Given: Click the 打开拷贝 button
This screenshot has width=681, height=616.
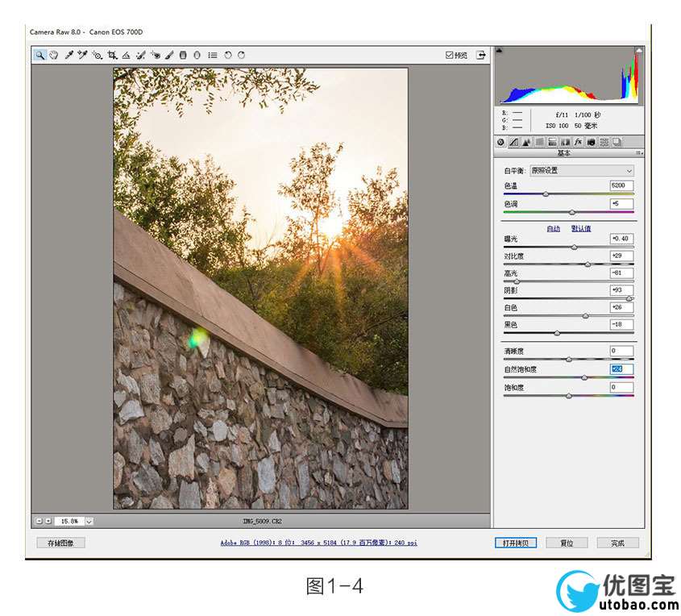Looking at the screenshot, I should point(515,543).
